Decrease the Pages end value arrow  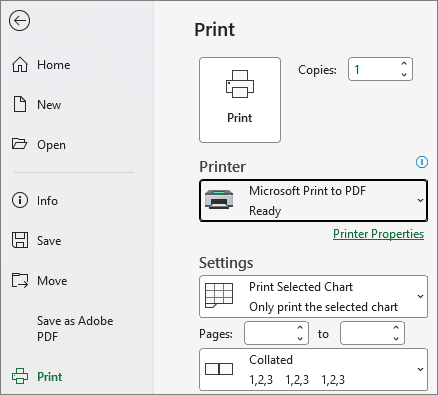(396, 339)
